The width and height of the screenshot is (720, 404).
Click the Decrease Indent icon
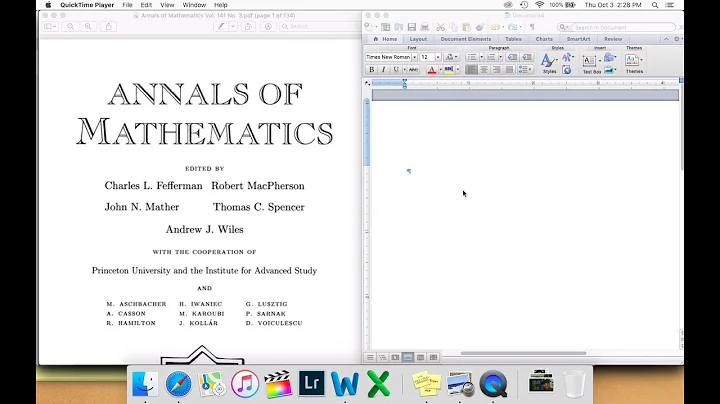tap(512, 57)
